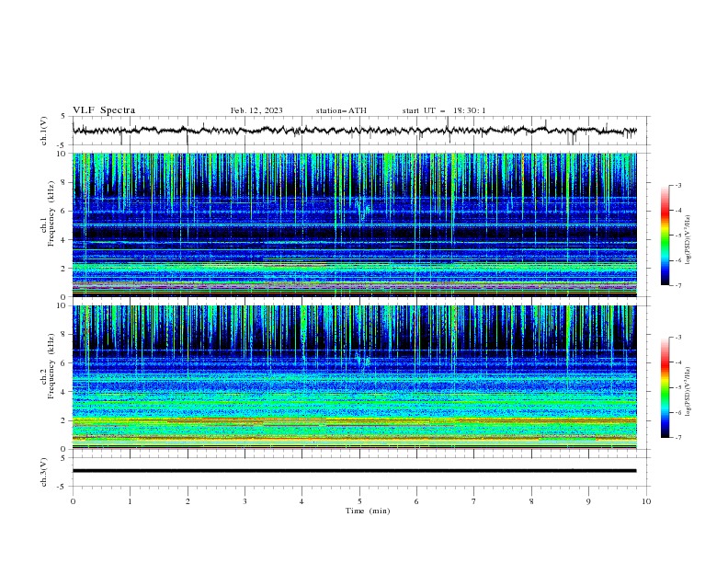
Task: Click the "ch.3(V)" axis label
Action: click(x=44, y=472)
